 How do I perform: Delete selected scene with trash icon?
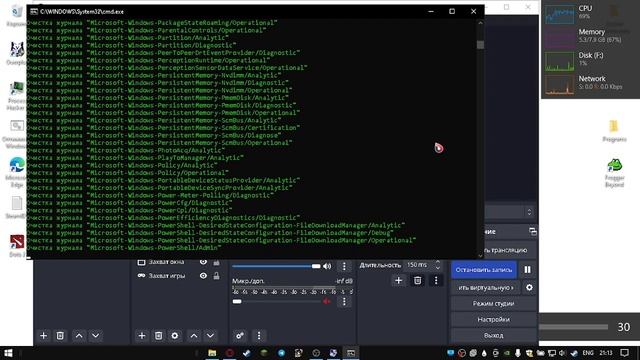(x=60, y=336)
